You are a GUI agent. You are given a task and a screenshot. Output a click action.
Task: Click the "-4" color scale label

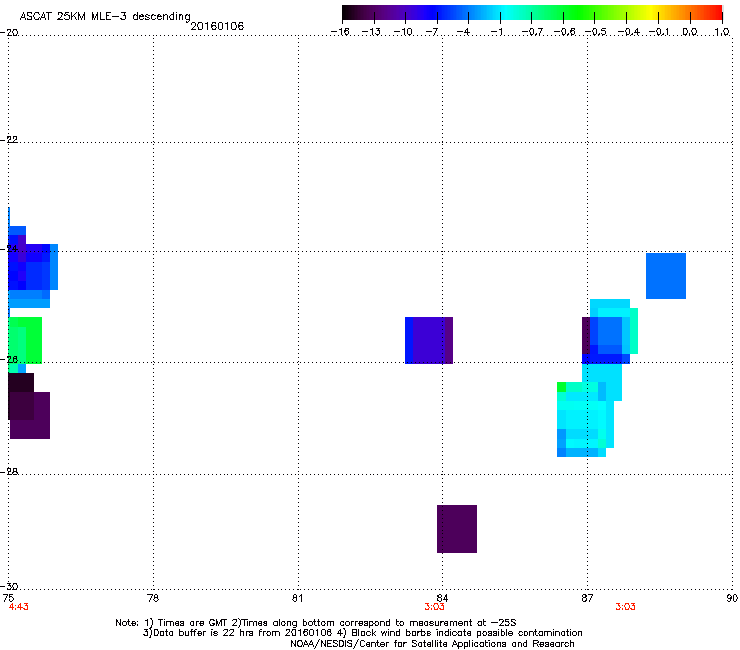463,32
